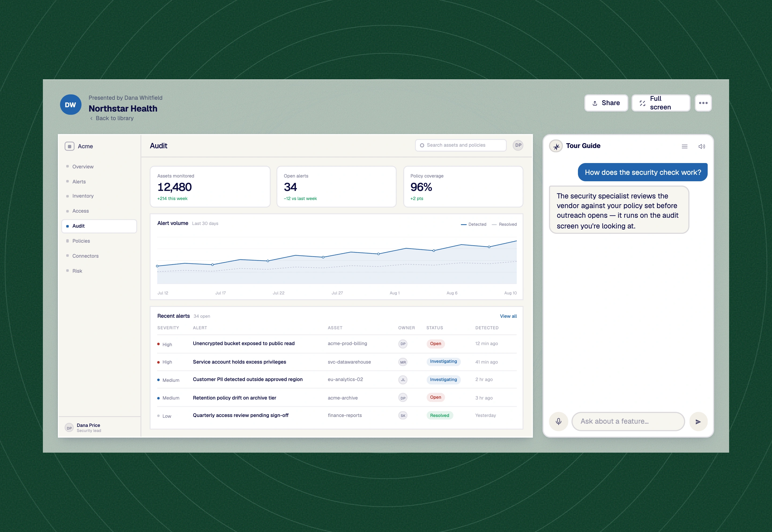This screenshot has height=532, width=772.
Task: Select the Audit sidebar item
Action: 99,226
